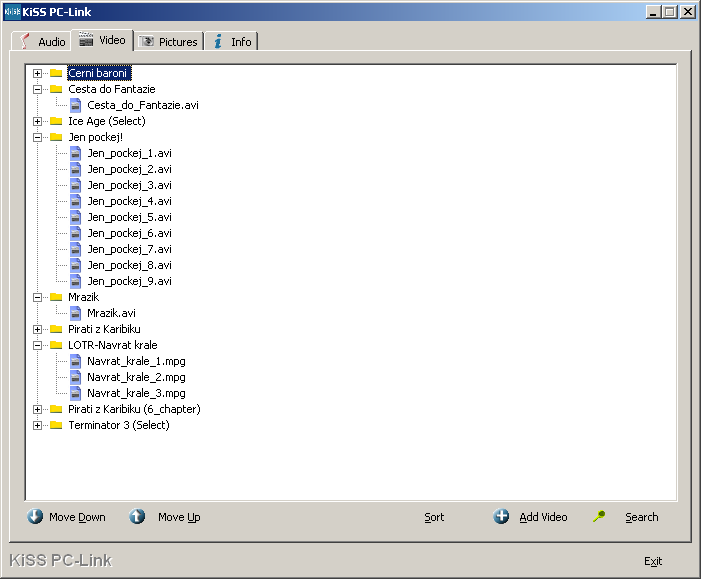Click the video file icon for Mrazik.avi
The height and width of the screenshot is (579, 701).
pyautogui.click(x=76, y=313)
